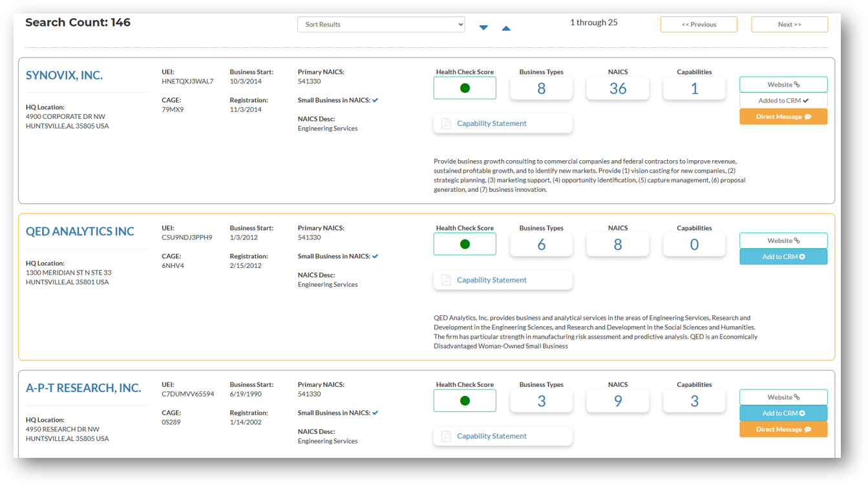The image size is (868, 485).
Task: Sort descending with the down arrow
Action: [483, 28]
